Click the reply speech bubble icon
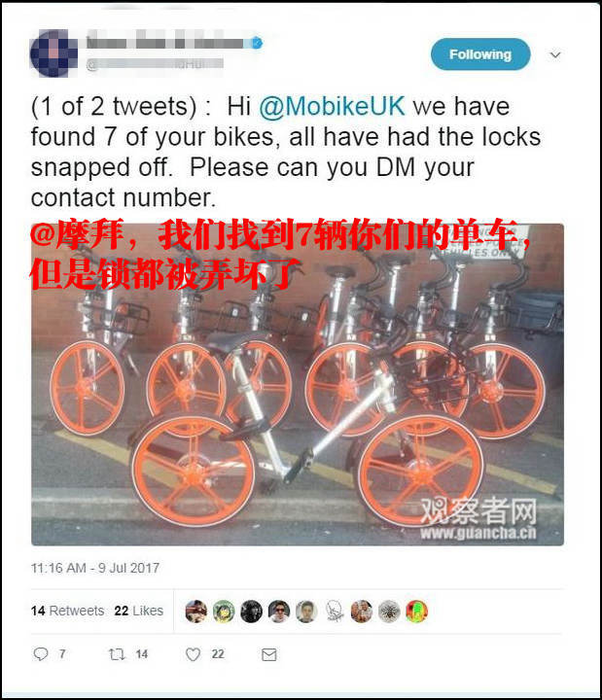The height and width of the screenshot is (700, 602). 41,654
